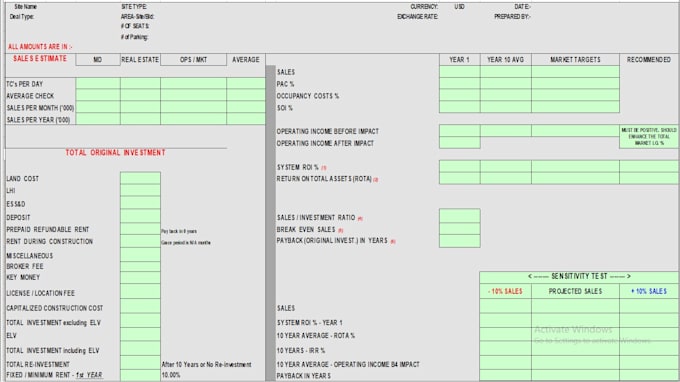Click the YEAR 1 cell for SALES
Screen dimensions: 680x382
coord(460,72)
